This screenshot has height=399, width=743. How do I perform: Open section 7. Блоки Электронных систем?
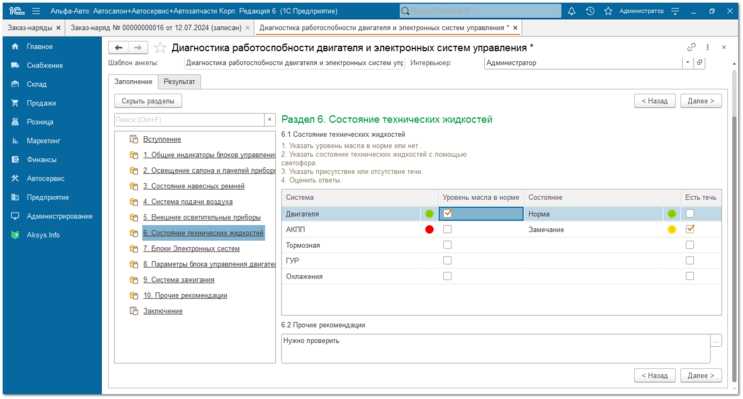point(191,249)
